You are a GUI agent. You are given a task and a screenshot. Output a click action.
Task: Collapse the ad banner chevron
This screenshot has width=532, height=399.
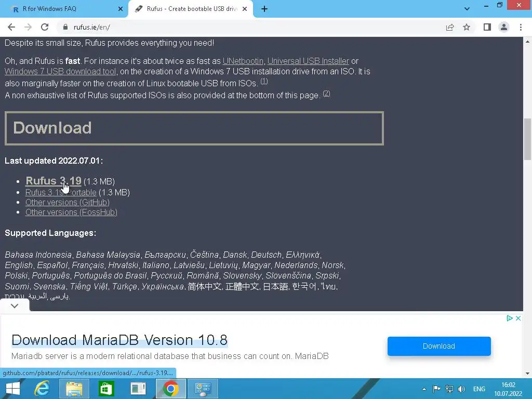point(15,305)
